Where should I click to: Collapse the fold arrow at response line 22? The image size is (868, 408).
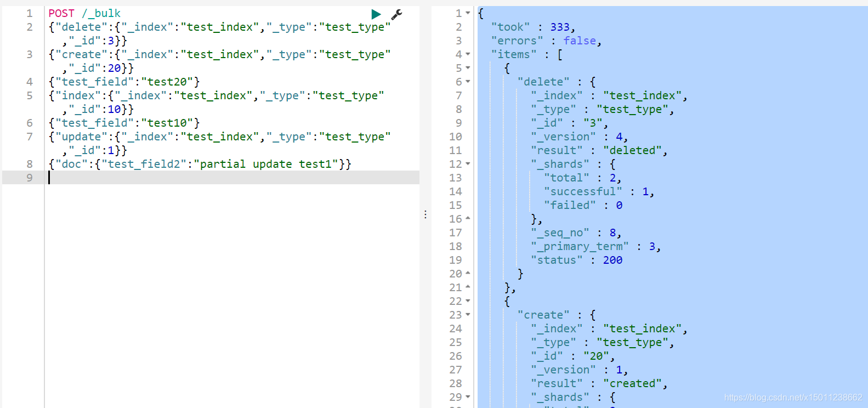tap(468, 301)
